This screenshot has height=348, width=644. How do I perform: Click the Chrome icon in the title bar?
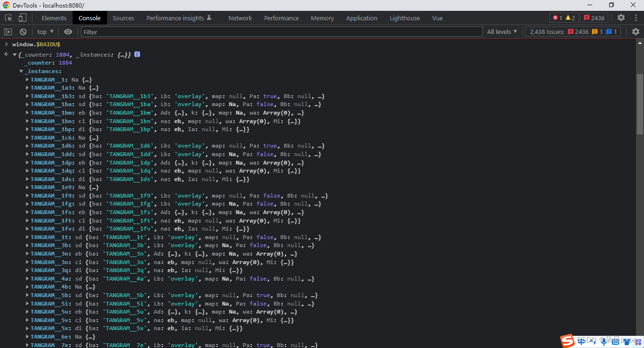[x=6, y=5]
